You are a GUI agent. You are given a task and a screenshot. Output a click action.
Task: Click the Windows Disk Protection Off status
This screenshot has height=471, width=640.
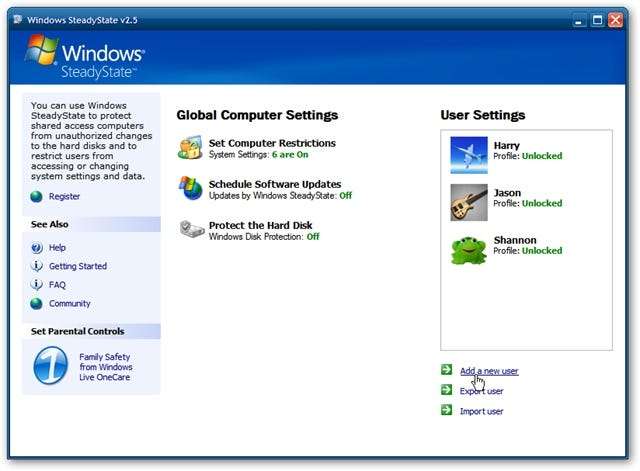pos(313,237)
